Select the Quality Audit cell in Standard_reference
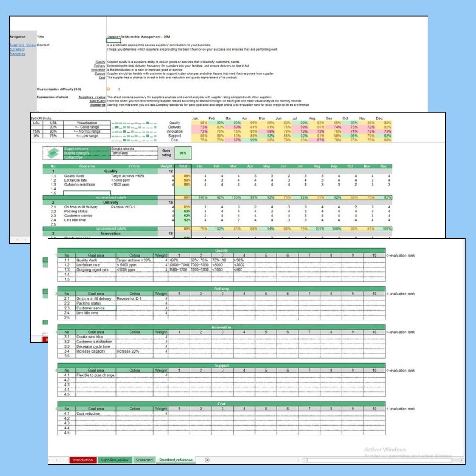This screenshot has height=476, width=476. coord(96,260)
